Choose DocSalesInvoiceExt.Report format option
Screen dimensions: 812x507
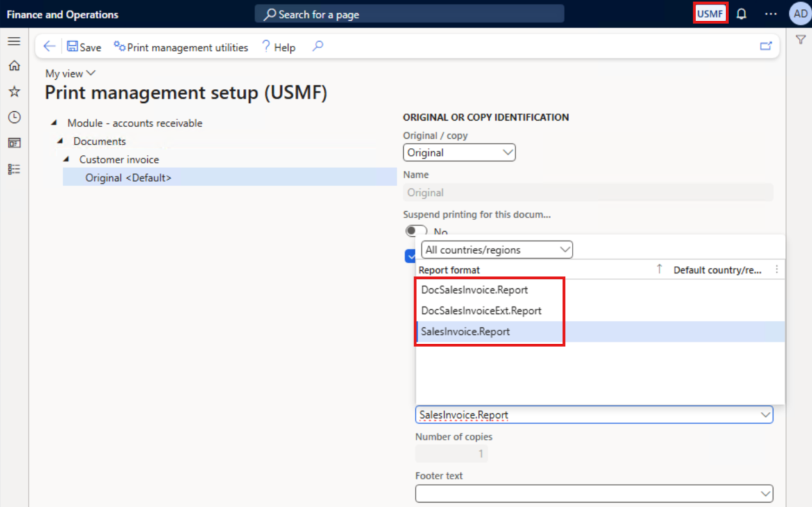tap(481, 310)
